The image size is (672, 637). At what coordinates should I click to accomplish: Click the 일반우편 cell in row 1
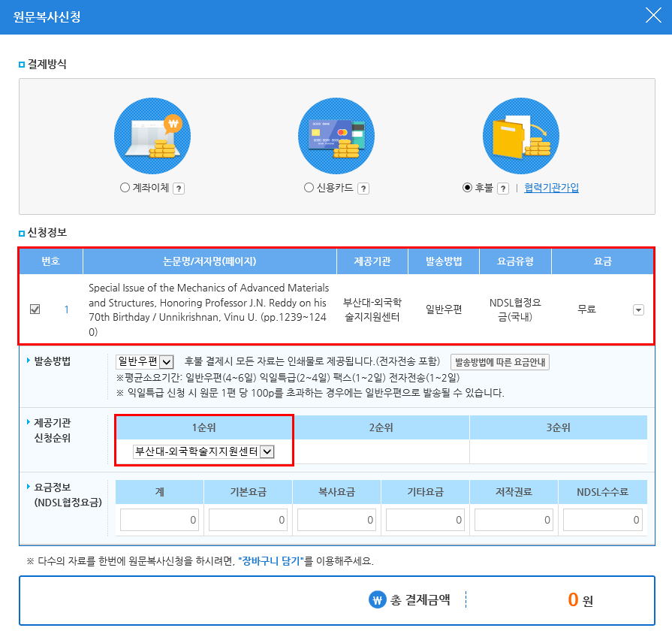pos(444,309)
